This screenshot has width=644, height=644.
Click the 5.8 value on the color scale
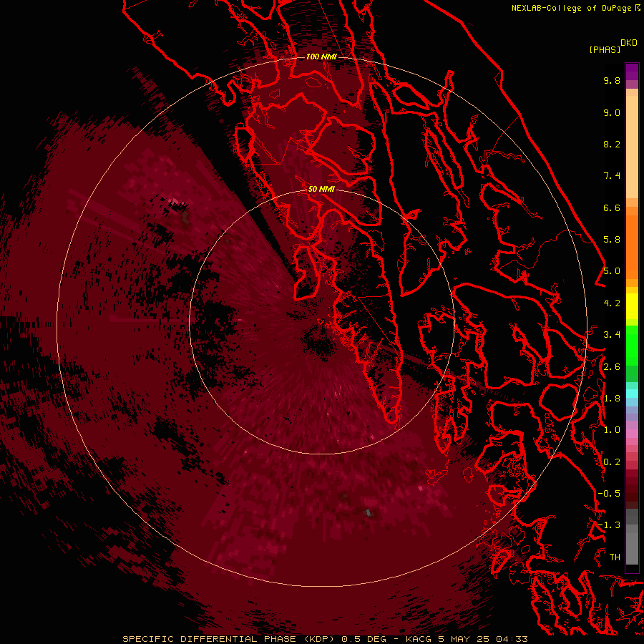tap(612, 240)
